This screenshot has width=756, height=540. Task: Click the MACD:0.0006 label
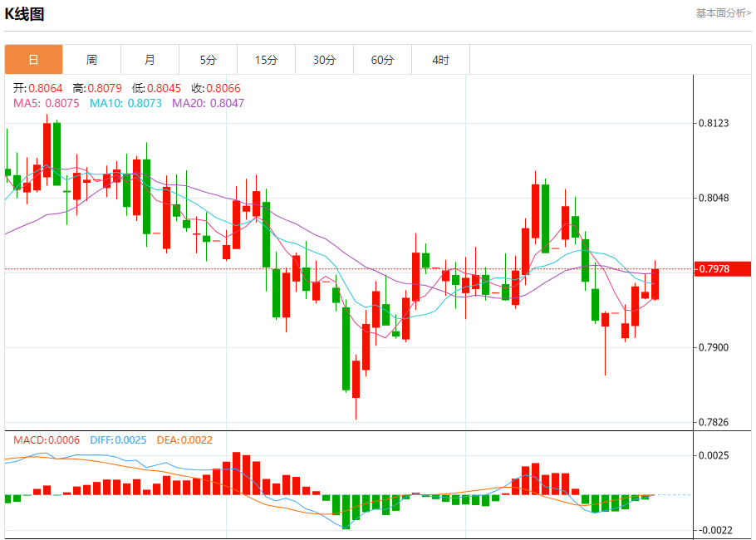click(47, 439)
